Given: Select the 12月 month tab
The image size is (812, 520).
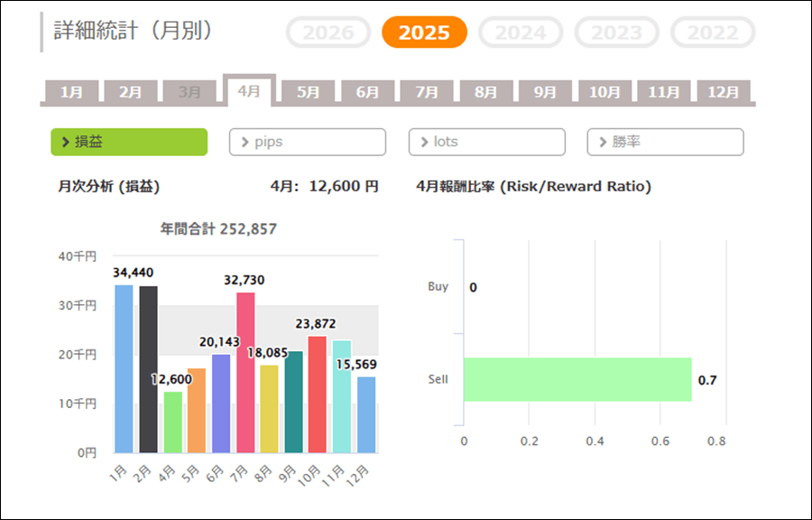Looking at the screenshot, I should [724, 92].
